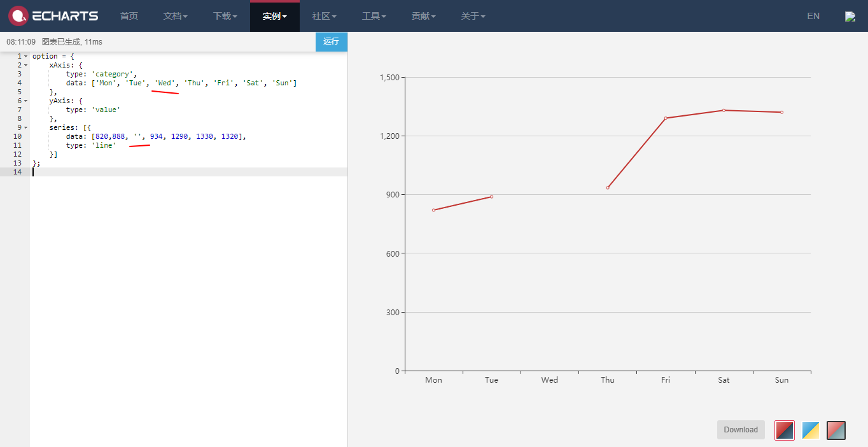Collapse the series block at line 9
The height and width of the screenshot is (447, 868).
pos(25,127)
